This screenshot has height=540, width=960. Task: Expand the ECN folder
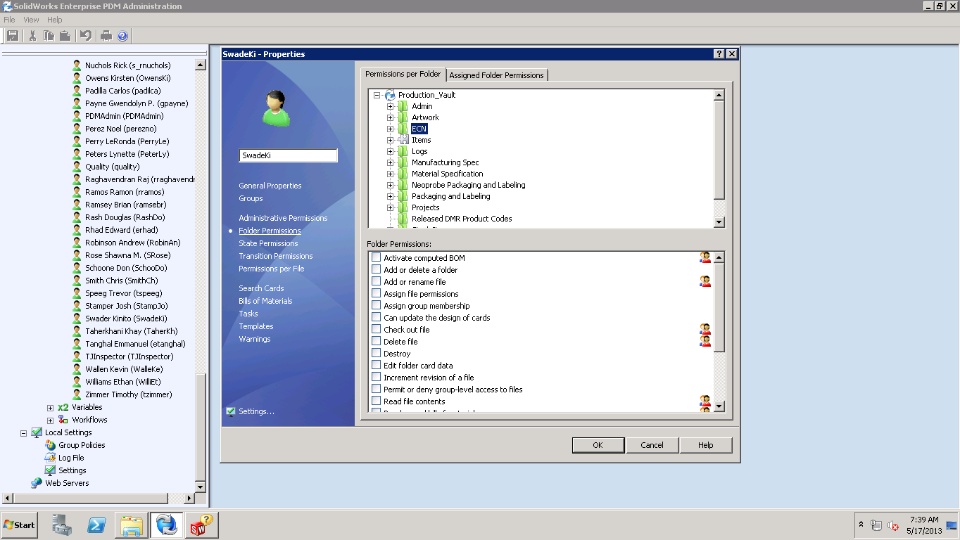tap(390, 129)
